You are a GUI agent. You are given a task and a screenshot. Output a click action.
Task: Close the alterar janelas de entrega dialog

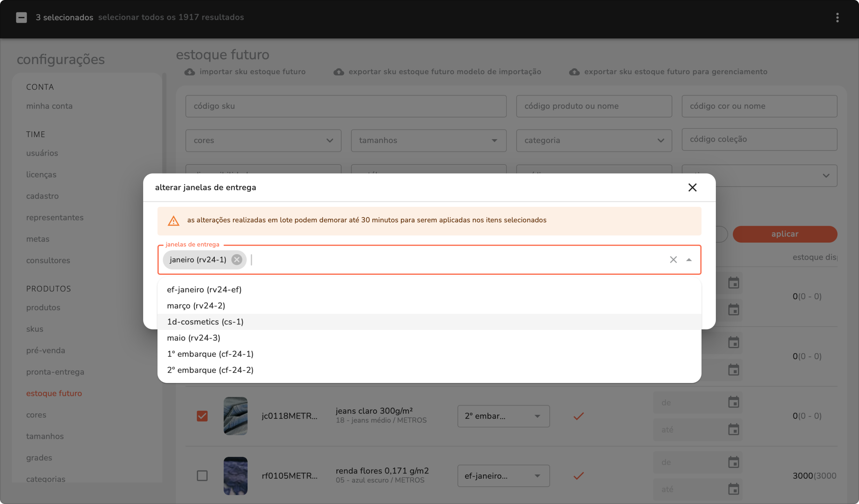pyautogui.click(x=692, y=187)
